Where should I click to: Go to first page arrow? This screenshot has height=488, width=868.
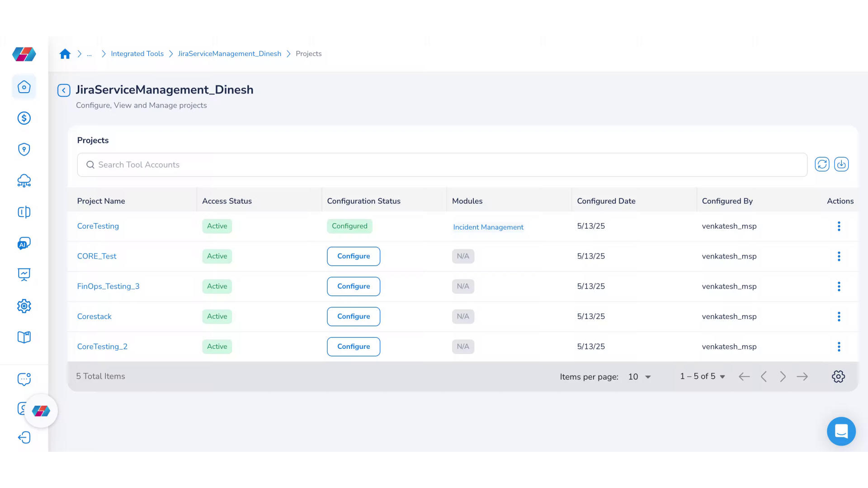point(744,376)
